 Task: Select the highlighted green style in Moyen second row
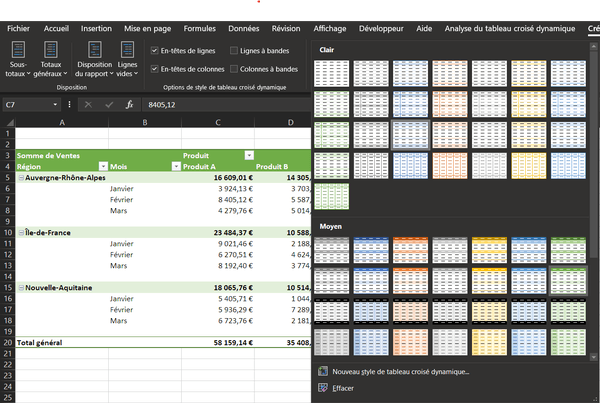pyautogui.click(x=568, y=281)
